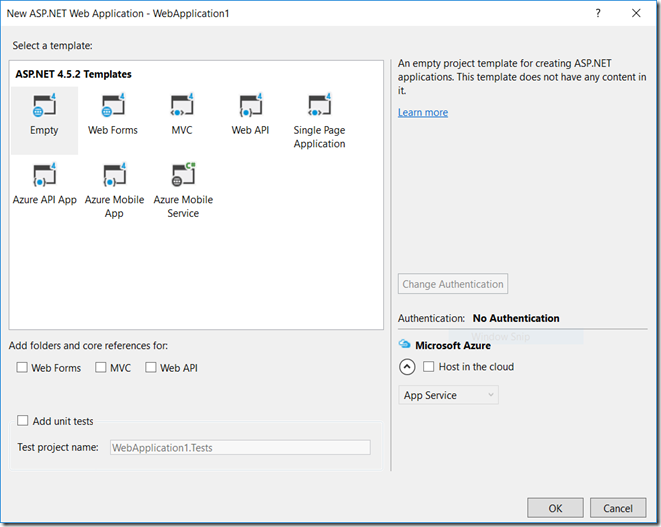Enable the Add unit tests checkbox
Viewport: 661px width, 527px height.
[x=22, y=420]
